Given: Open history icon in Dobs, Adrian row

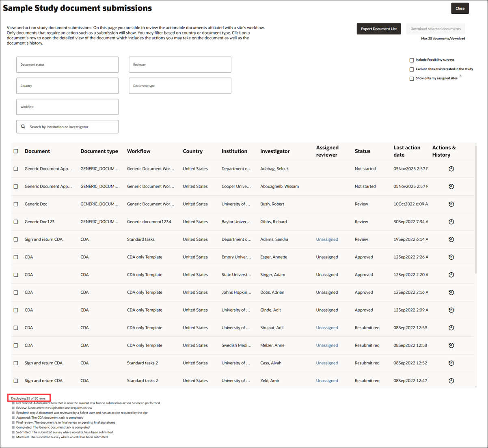Looking at the screenshot, I should [451, 293].
